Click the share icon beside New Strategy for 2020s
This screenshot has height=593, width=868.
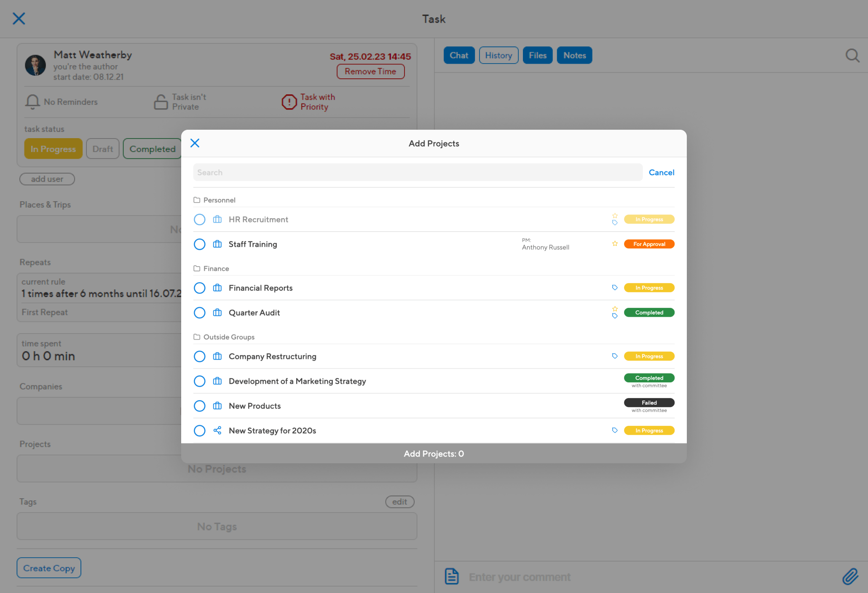pos(217,430)
